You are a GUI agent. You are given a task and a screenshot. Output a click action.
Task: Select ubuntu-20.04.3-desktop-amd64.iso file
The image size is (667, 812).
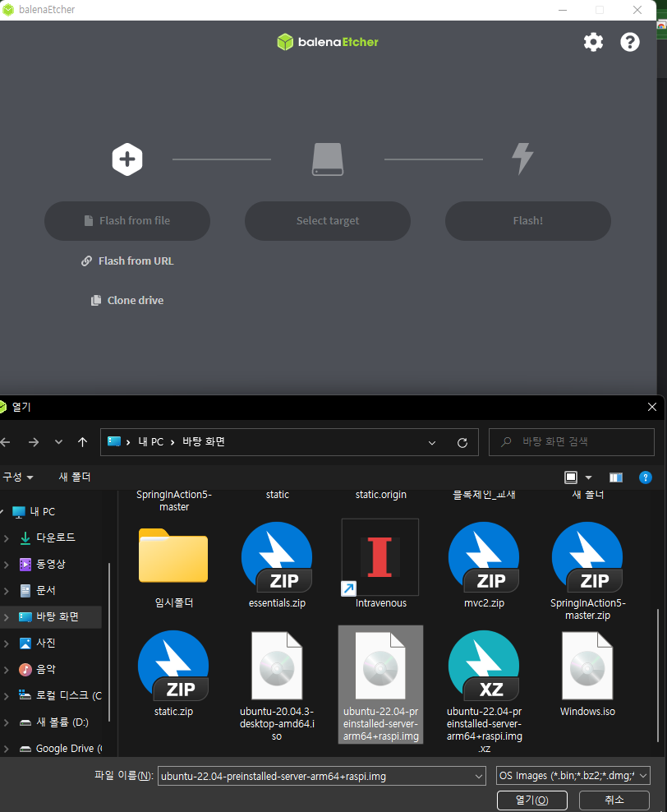pyautogui.click(x=277, y=685)
